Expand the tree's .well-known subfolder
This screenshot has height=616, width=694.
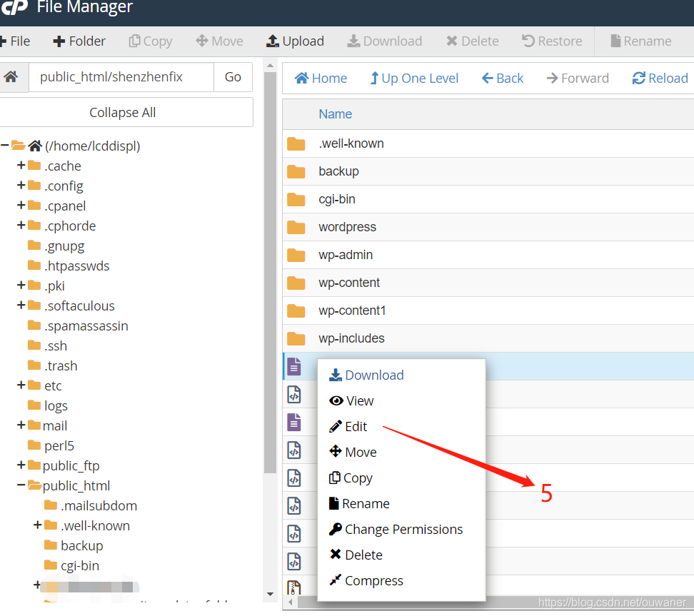click(38, 525)
